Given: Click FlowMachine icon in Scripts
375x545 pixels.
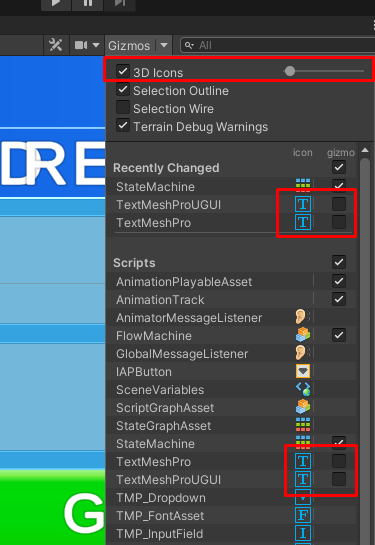Looking at the screenshot, I should click(x=303, y=335).
